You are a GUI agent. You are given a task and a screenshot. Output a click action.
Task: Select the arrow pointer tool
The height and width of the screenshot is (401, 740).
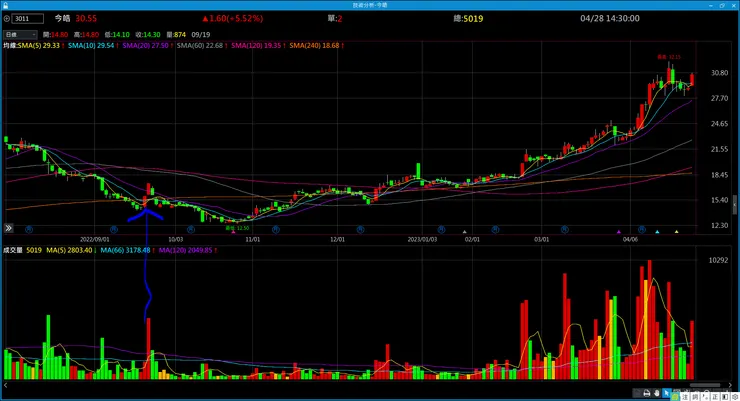pyautogui.click(x=666, y=393)
